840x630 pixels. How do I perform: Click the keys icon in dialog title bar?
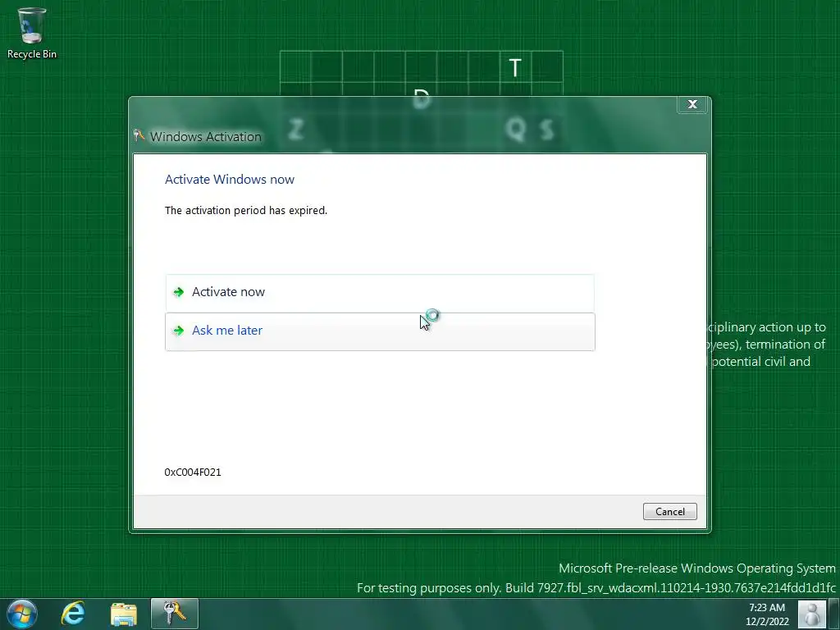click(139, 135)
